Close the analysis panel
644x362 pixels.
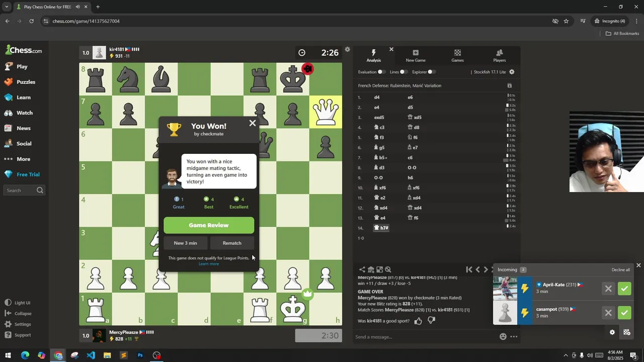pos(391,49)
